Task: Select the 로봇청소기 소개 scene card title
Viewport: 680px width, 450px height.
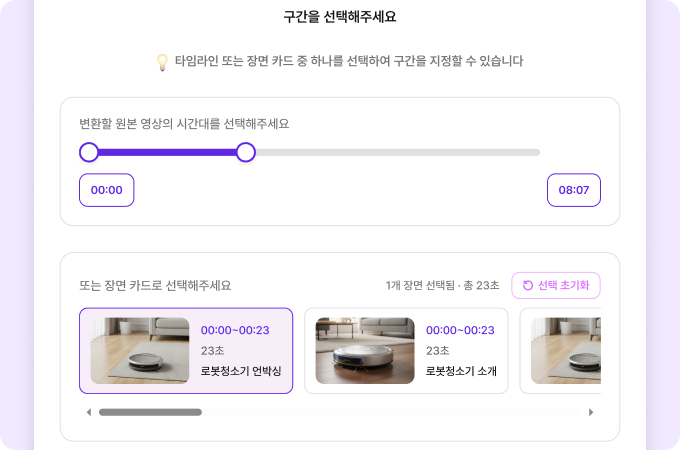Action: pos(461,371)
